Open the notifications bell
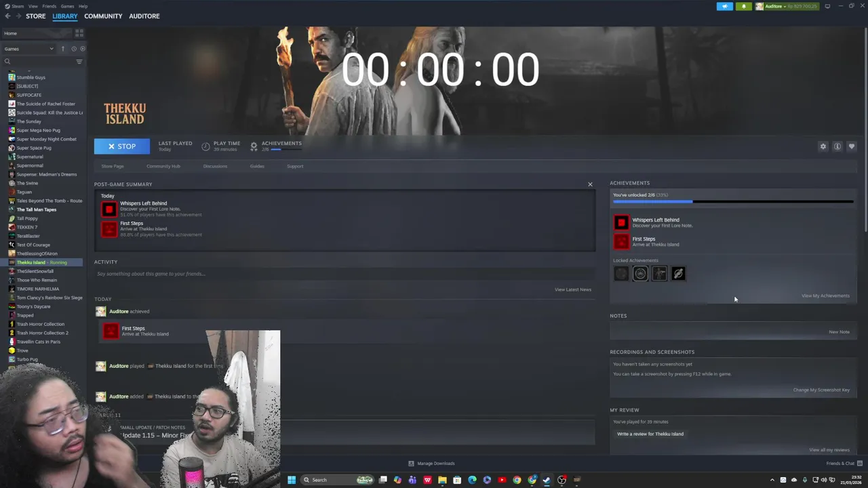The height and width of the screenshot is (488, 868). (x=744, y=6)
